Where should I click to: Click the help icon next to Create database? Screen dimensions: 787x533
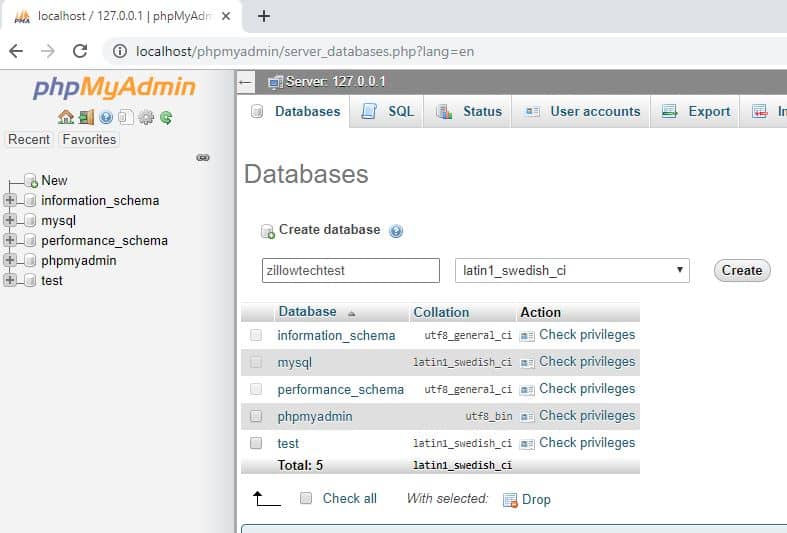[x=396, y=231]
